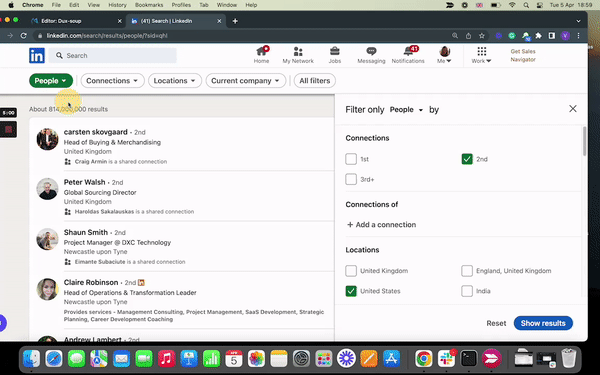Open the Chrome profile avatar
Viewport: 600px width, 375px height.
[x=565, y=36]
